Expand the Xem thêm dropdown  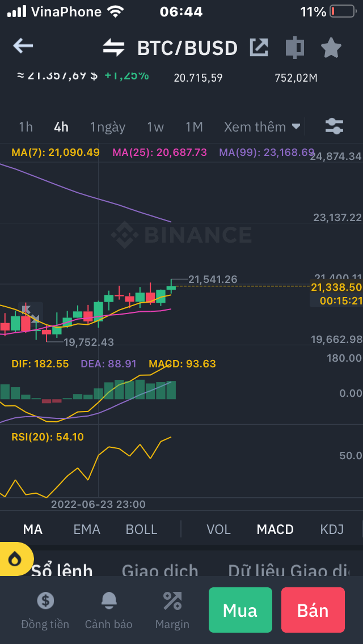coord(262,127)
